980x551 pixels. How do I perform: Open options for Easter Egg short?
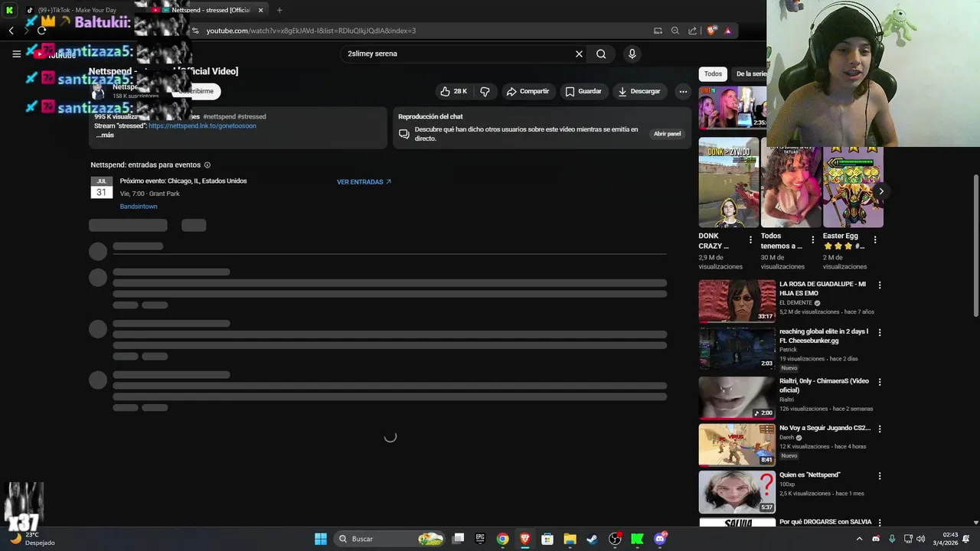(x=875, y=240)
